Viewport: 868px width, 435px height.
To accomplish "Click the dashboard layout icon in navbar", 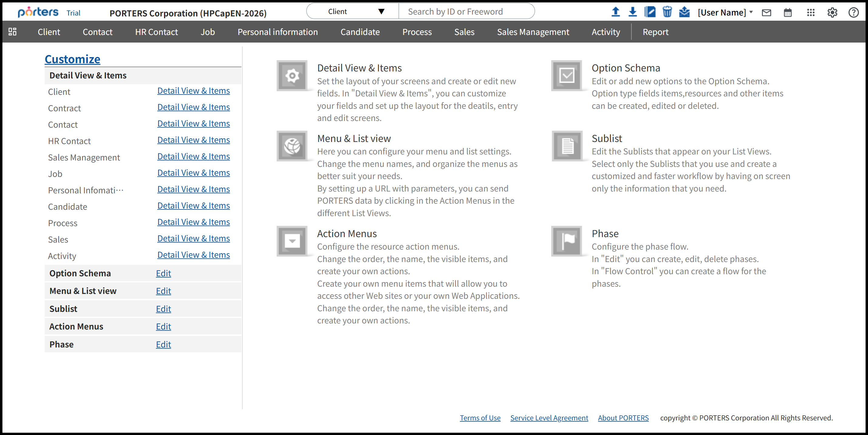I will [x=12, y=32].
